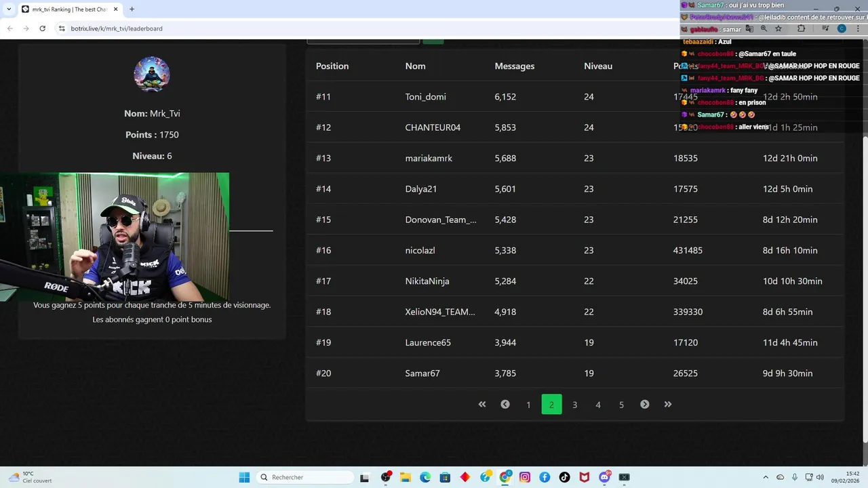Image resolution: width=868 pixels, height=488 pixels.
Task: Open volume control in system tray
Action: [x=820, y=477]
